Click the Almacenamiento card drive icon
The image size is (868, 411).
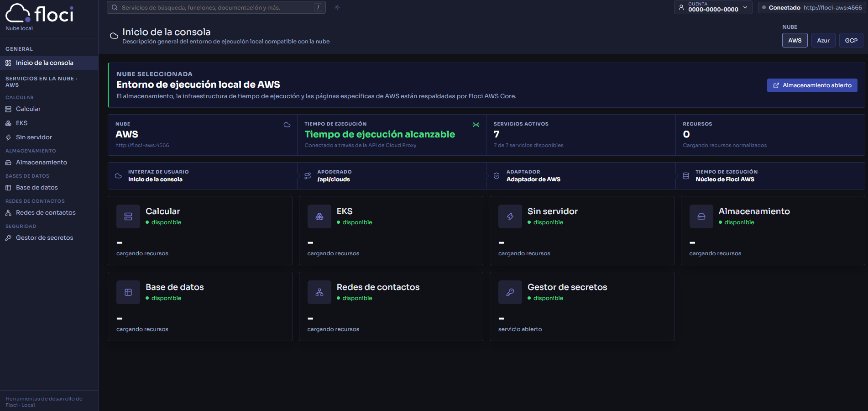pos(701,216)
